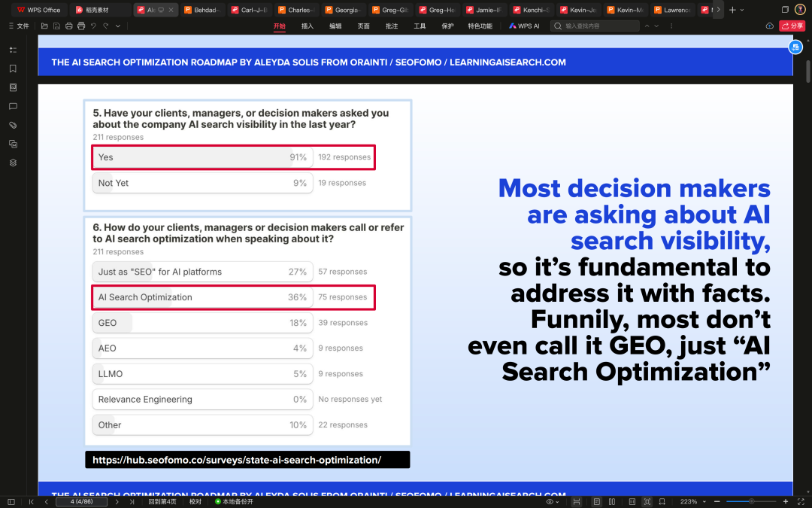Switch to the 工具 ribbon tab
The image size is (812, 508).
pyautogui.click(x=420, y=26)
